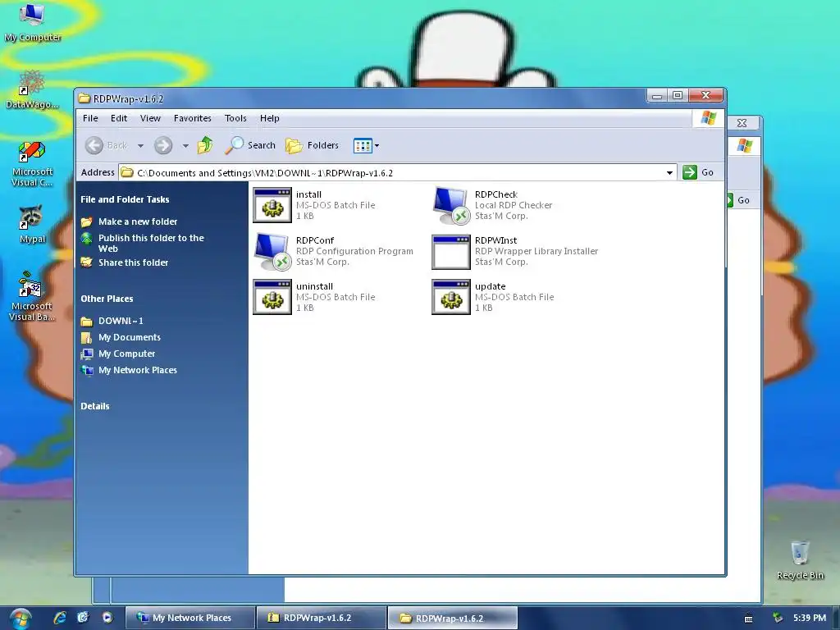Select the uninstall batch file icon
This screenshot has height=630, width=840.
(x=272, y=297)
